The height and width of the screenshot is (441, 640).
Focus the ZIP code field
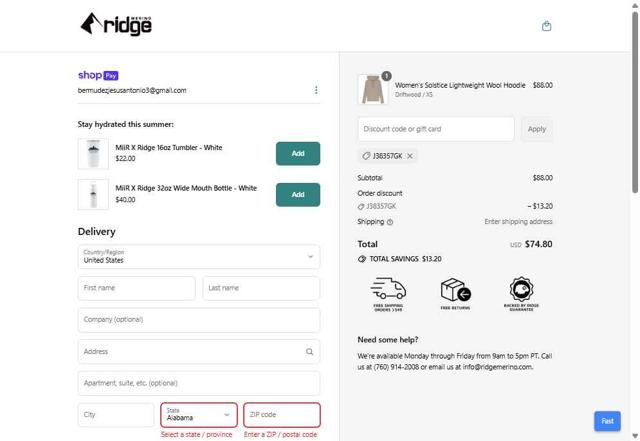click(x=282, y=415)
